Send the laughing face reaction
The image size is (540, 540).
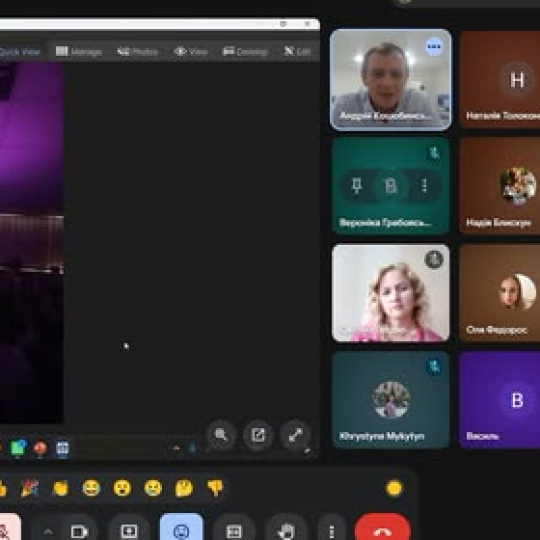click(91, 488)
